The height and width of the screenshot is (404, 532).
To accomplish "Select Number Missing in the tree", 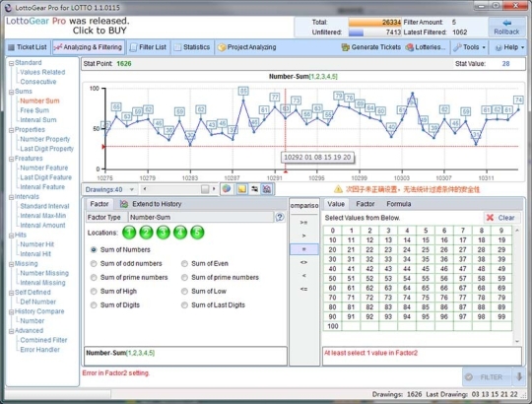I will tap(44, 273).
